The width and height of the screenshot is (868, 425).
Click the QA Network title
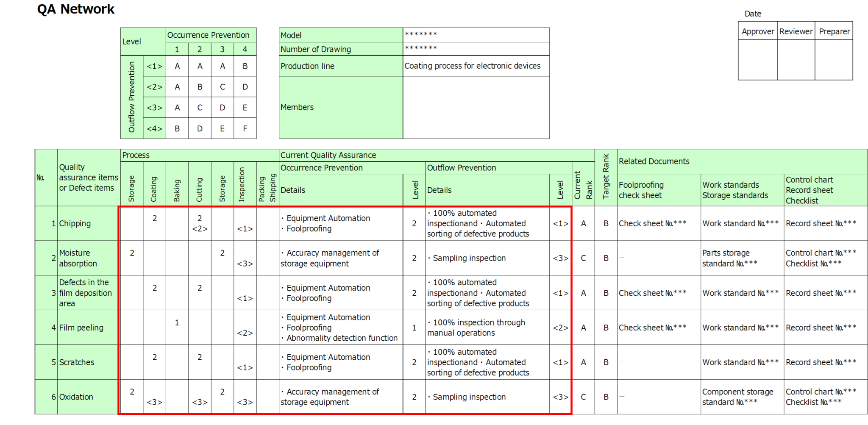(76, 9)
